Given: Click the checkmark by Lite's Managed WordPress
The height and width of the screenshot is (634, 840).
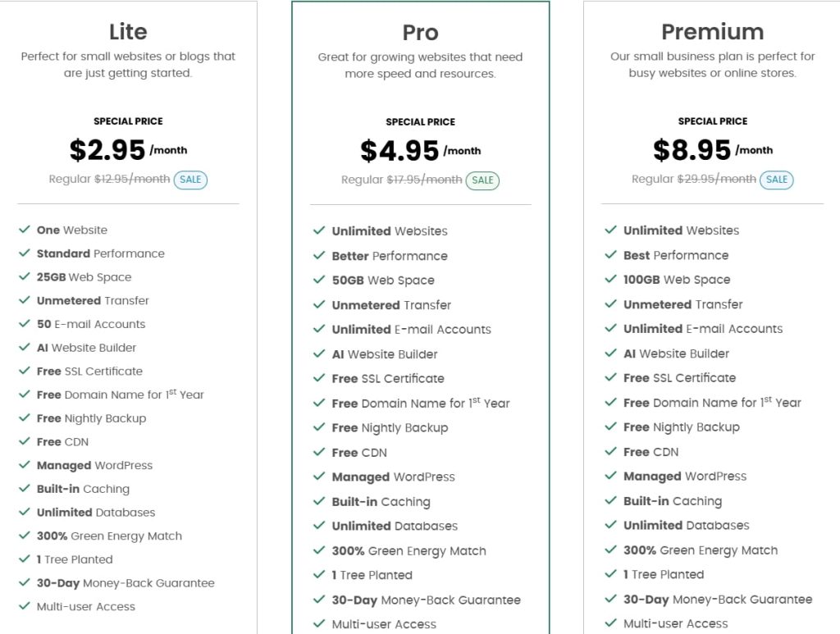Looking at the screenshot, I should coord(25,465).
